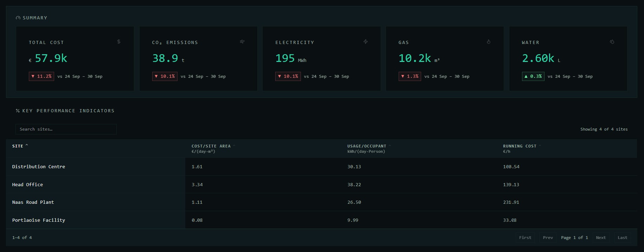The image size is (644, 252).
Task: Click the Water value 2.60k
Action: click(538, 58)
